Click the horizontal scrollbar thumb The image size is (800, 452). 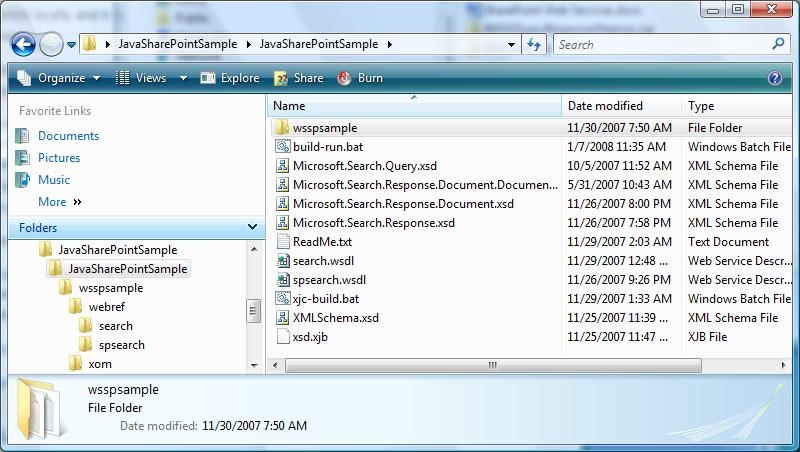click(493, 365)
